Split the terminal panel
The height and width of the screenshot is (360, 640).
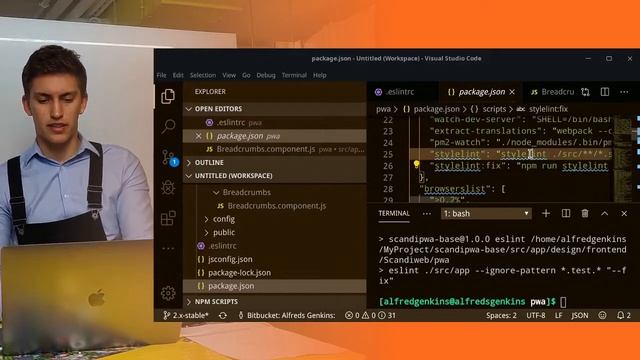point(566,213)
